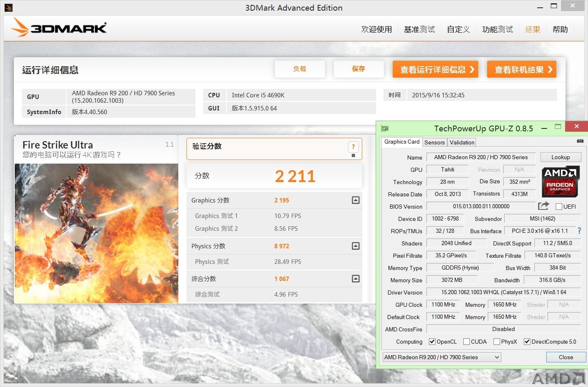
Task: Click the timestamp 2015/9/16 15:32:45
Action: pyautogui.click(x=438, y=95)
